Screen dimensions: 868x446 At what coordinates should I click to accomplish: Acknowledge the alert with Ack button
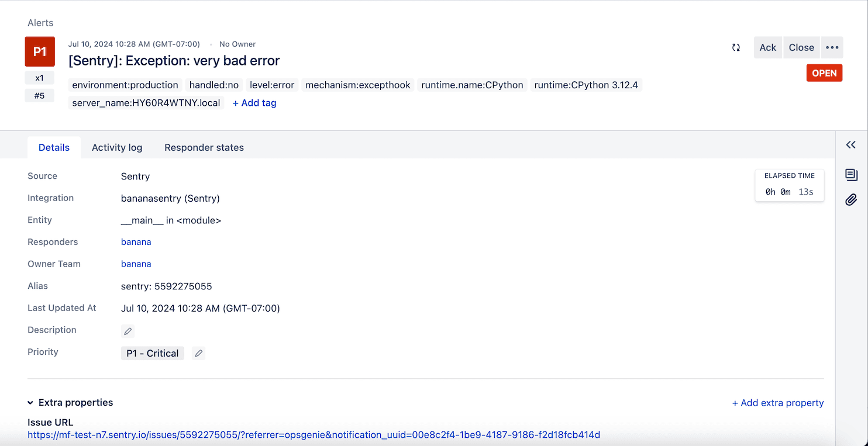(x=767, y=47)
